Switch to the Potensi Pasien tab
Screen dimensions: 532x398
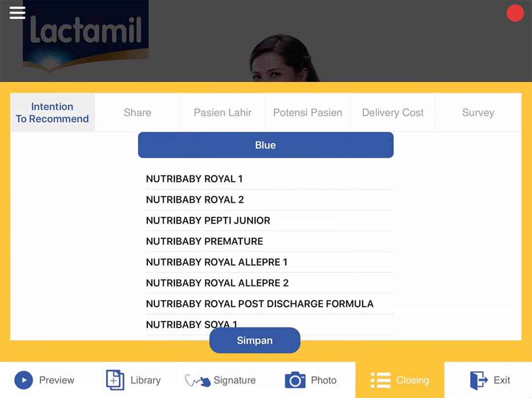[307, 112]
